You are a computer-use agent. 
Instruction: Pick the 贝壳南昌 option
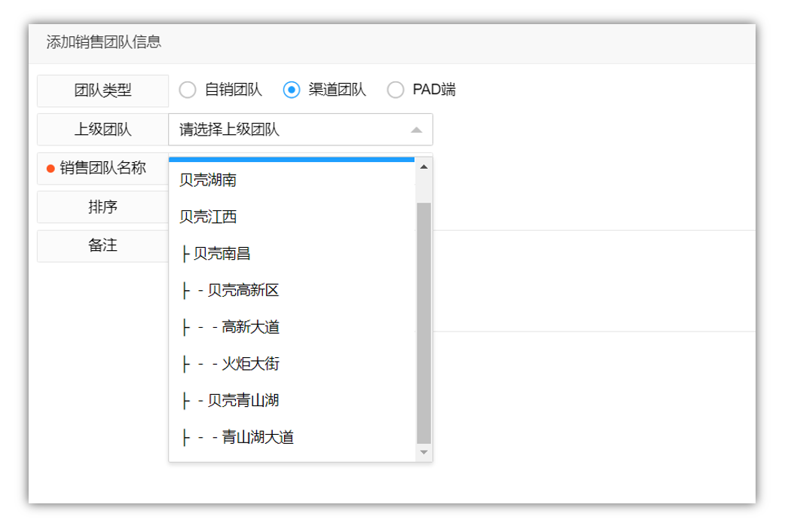click(292, 253)
